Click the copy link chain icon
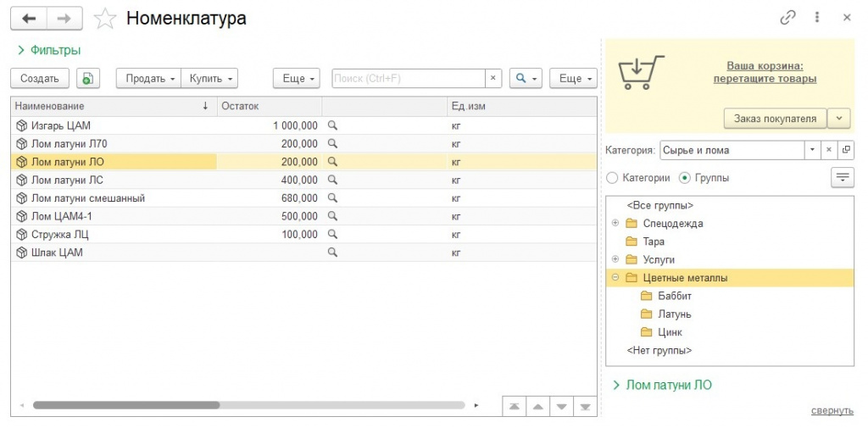The width and height of the screenshot is (868, 428). [788, 18]
